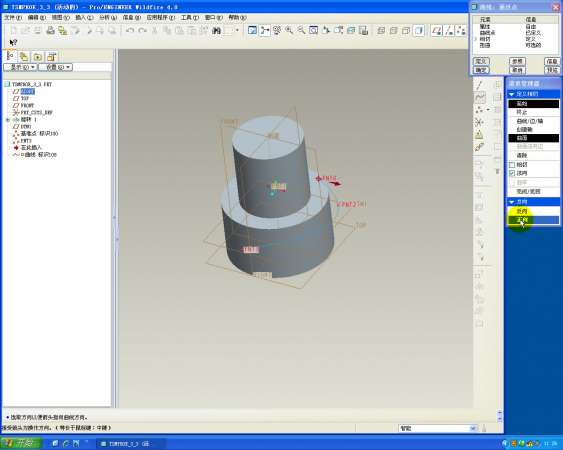
Task: Choose 正向 in the 方向 menu
Action: coord(533,220)
